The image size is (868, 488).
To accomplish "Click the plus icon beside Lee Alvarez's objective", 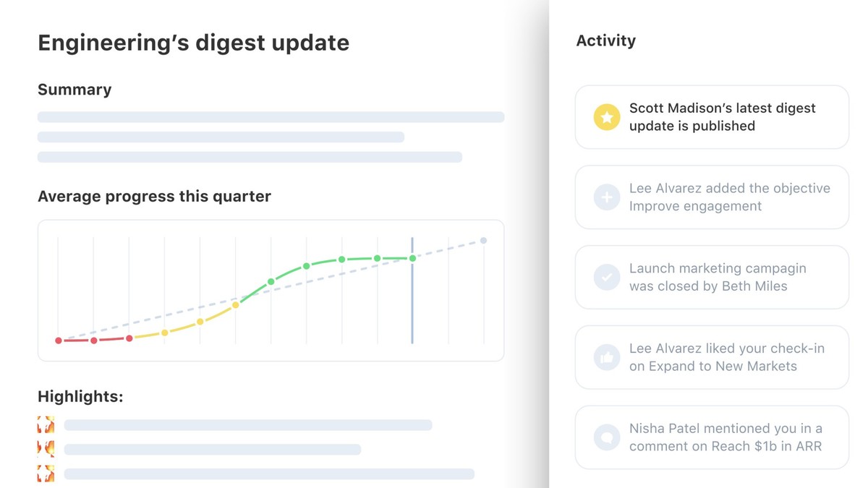I will click(x=607, y=197).
